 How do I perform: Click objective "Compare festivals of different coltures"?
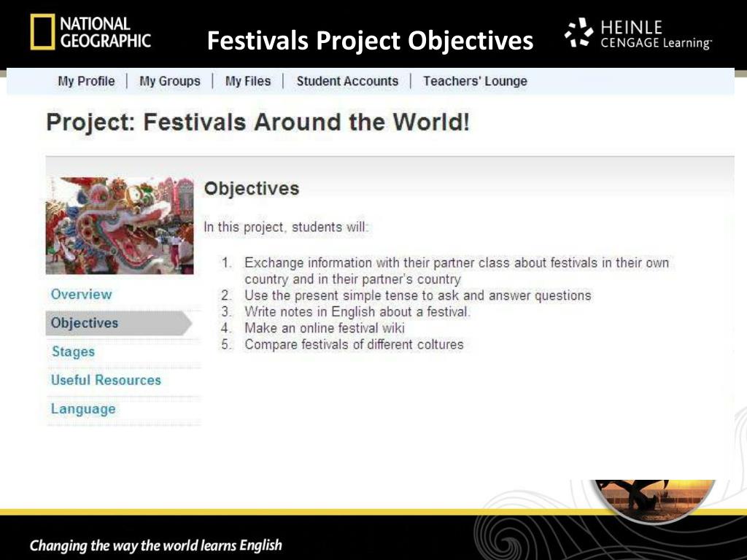click(354, 344)
